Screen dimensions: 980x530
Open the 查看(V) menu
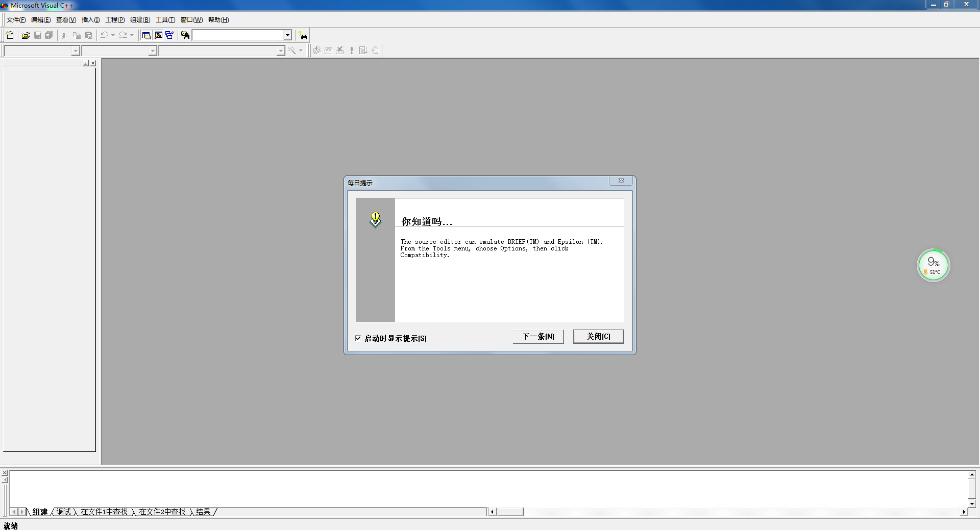[x=66, y=20]
